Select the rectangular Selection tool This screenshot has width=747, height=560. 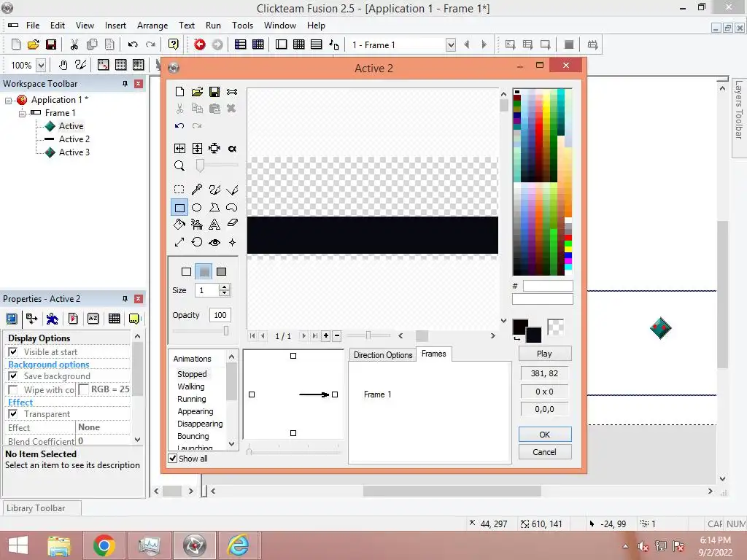pyautogui.click(x=179, y=190)
